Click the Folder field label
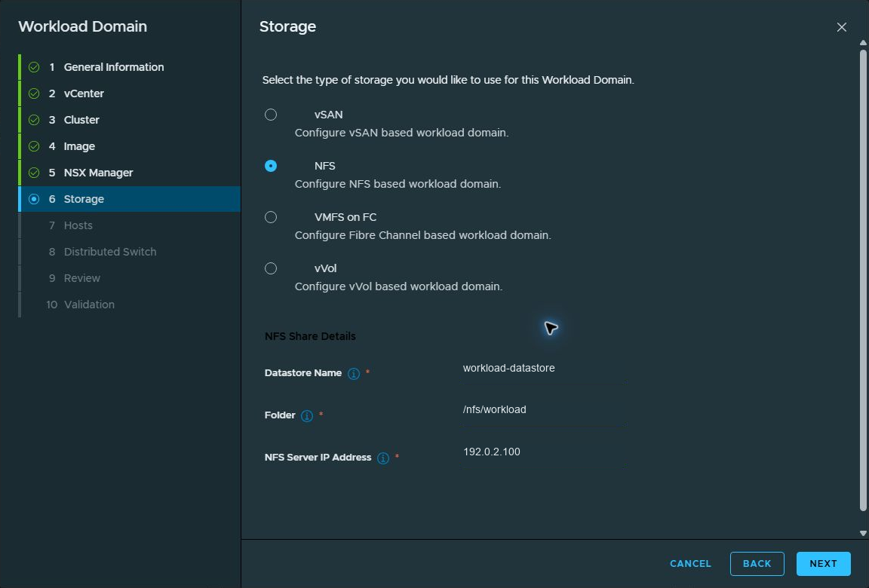Image resolution: width=869 pixels, height=588 pixels. tap(280, 415)
